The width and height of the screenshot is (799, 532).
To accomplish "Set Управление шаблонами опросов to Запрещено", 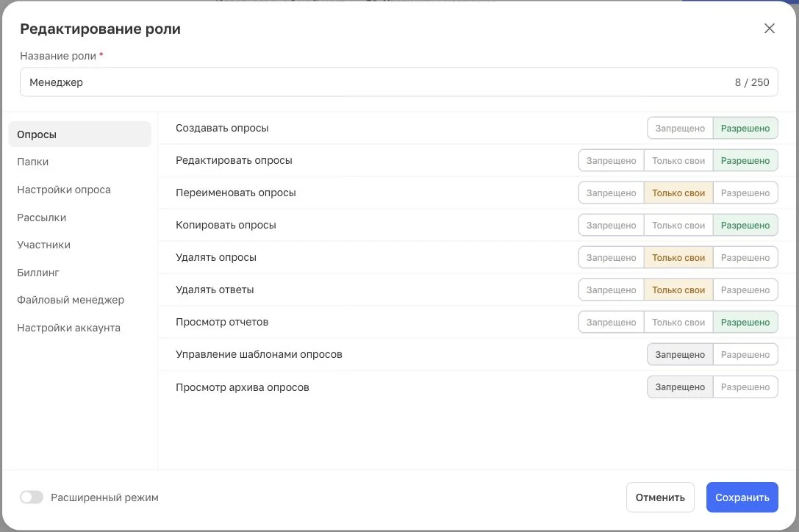I will click(x=680, y=355).
